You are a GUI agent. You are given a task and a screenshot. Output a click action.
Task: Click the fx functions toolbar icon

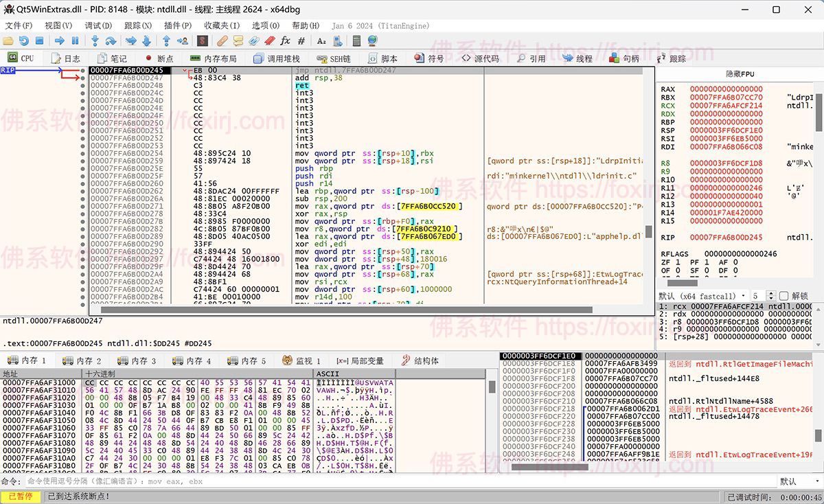[x=286, y=41]
